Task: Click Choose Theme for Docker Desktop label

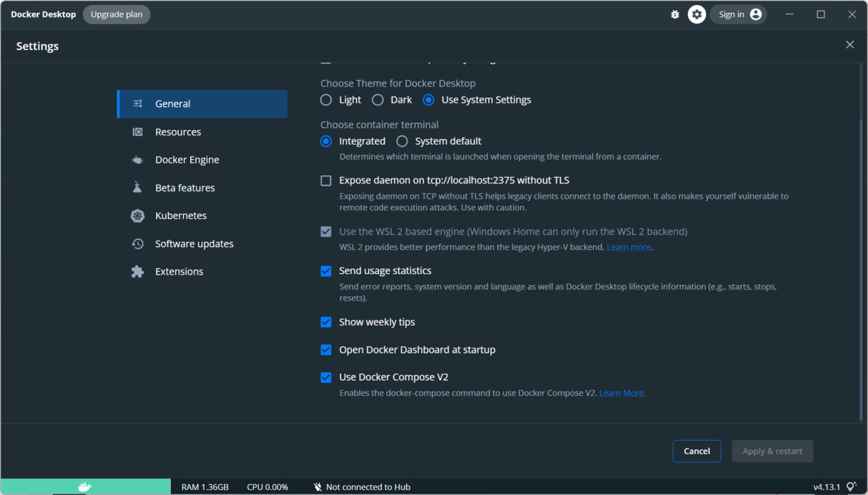Action: 398,83
